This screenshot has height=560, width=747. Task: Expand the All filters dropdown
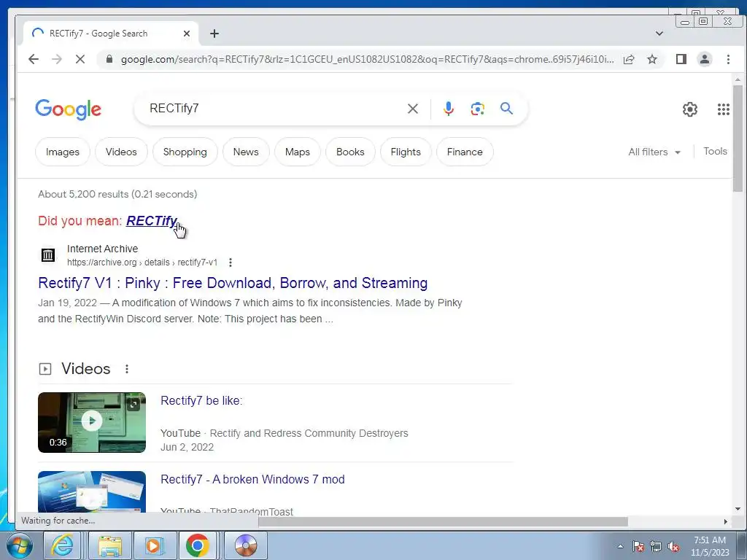click(654, 152)
